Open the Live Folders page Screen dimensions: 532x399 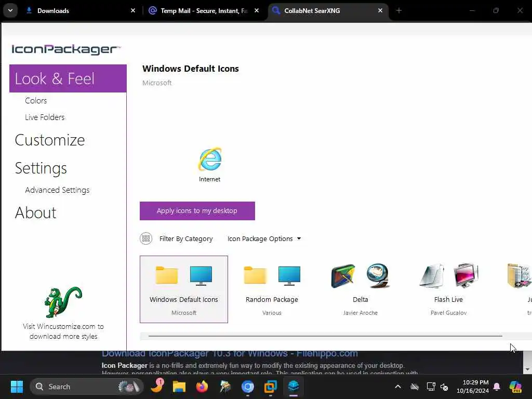45,117
